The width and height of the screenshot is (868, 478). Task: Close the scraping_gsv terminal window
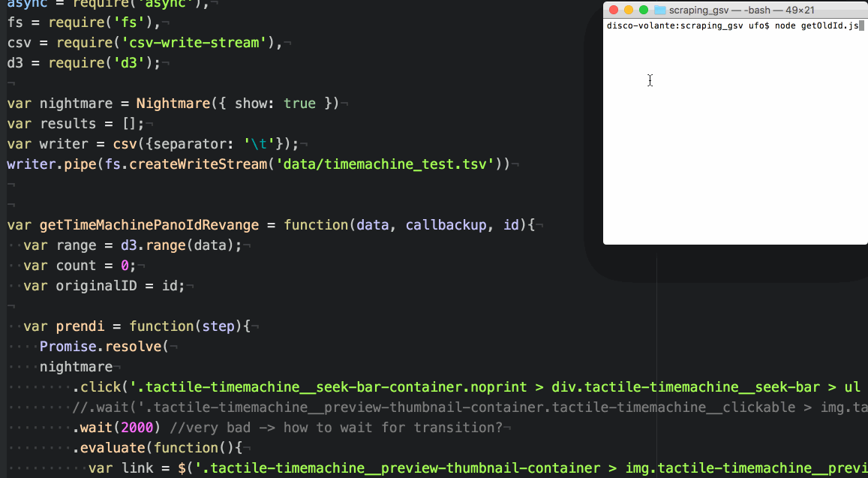point(614,10)
